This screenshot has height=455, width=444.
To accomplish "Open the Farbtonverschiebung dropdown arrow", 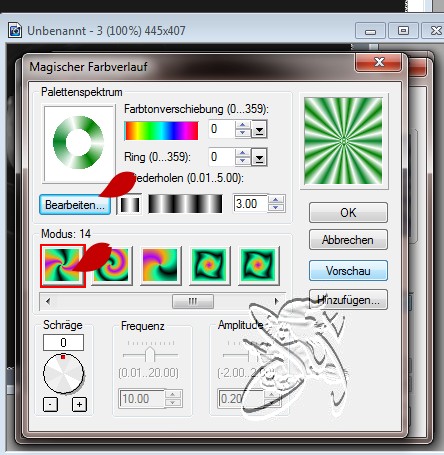I will click(259, 129).
